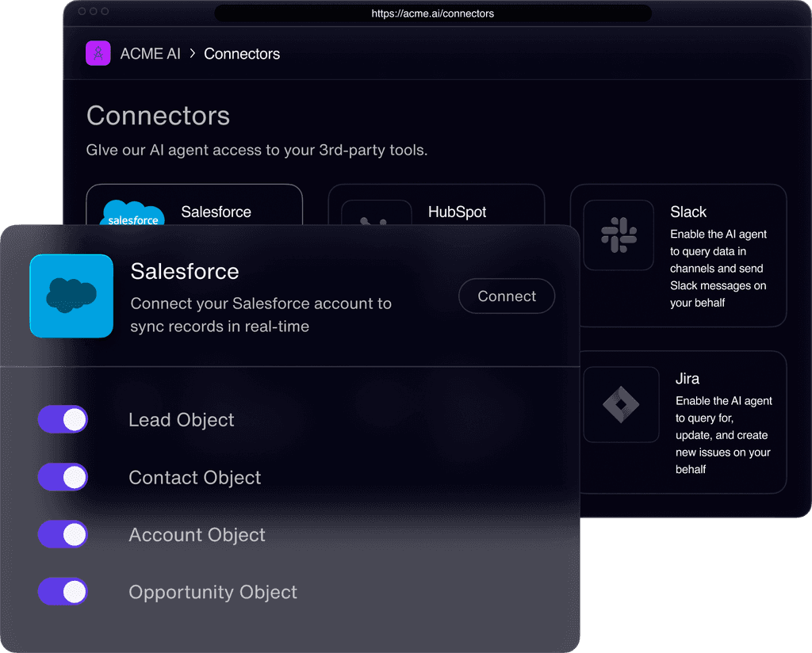
Task: Turn off Contact Object sync
Action: [63, 477]
